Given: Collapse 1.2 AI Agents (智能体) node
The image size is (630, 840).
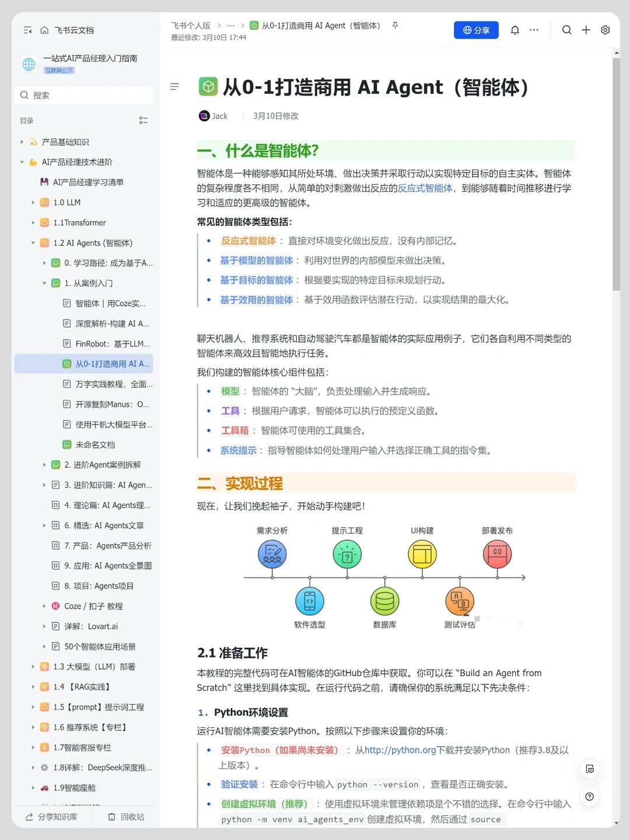Looking at the screenshot, I should pos(33,243).
